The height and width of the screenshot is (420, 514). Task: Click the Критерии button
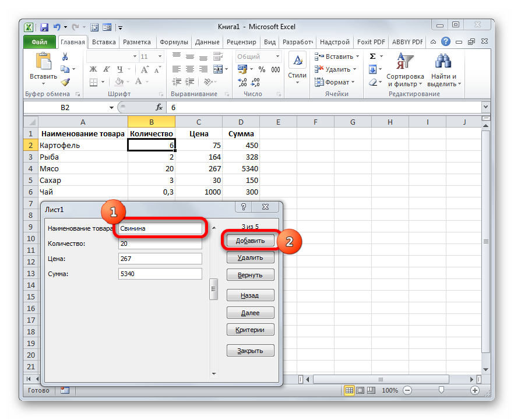point(250,330)
